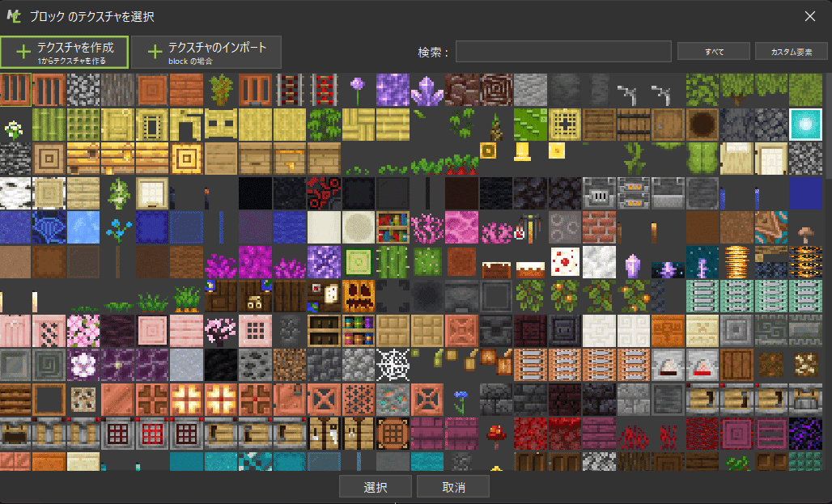Pick the cake top with red dots
832x504 pixels.
pos(565,261)
